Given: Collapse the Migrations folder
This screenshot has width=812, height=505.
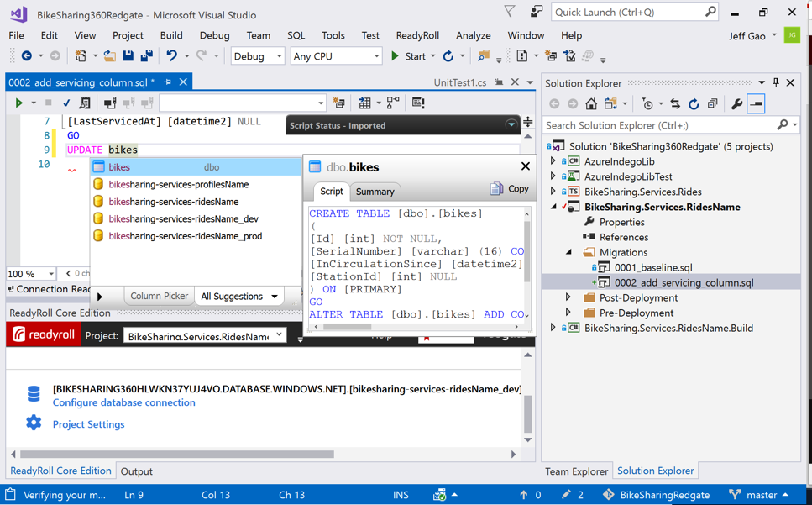Looking at the screenshot, I should (568, 252).
